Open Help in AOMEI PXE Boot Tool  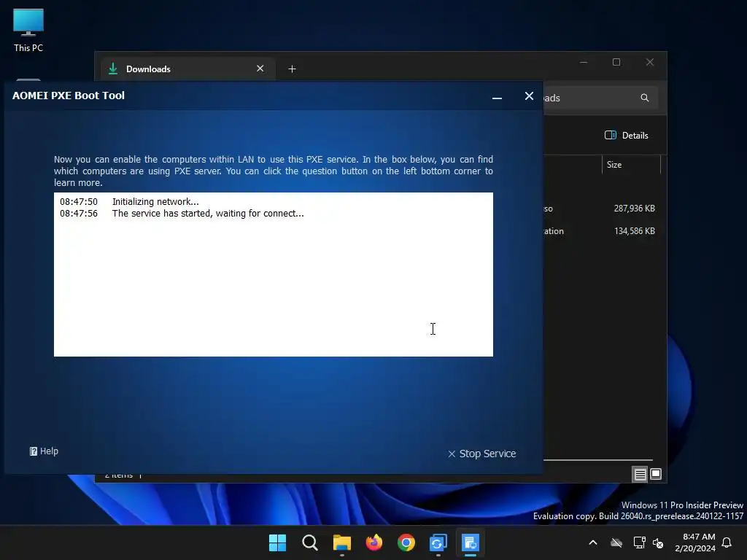(44, 451)
